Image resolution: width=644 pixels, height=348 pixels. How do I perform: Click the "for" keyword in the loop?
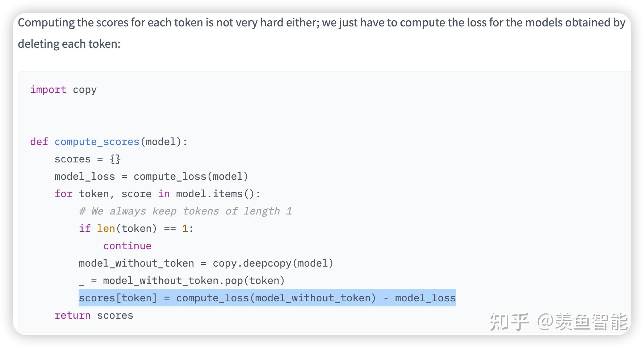click(63, 194)
